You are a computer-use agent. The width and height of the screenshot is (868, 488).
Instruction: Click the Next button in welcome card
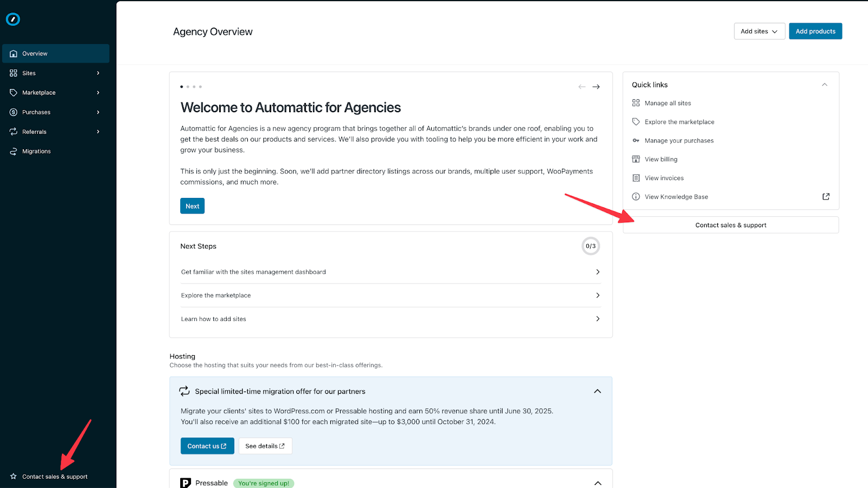click(192, 206)
